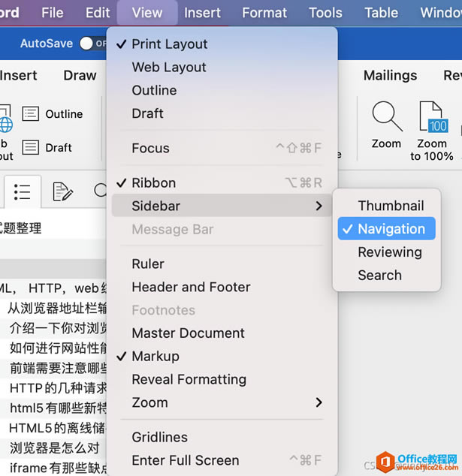Toggle the Ruler menu option

pyautogui.click(x=222, y=264)
